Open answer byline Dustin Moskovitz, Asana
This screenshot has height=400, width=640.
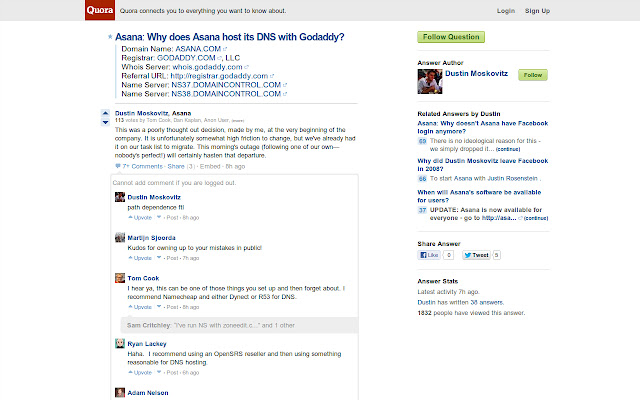click(x=153, y=113)
